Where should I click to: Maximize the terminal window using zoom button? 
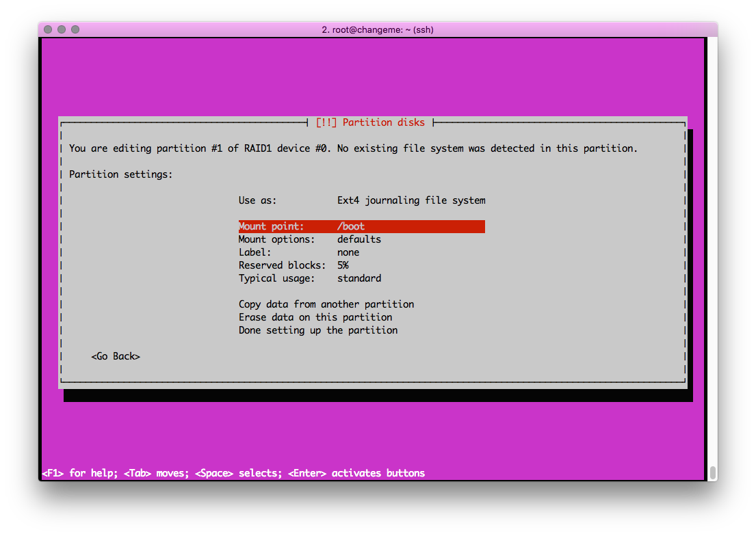tap(75, 29)
